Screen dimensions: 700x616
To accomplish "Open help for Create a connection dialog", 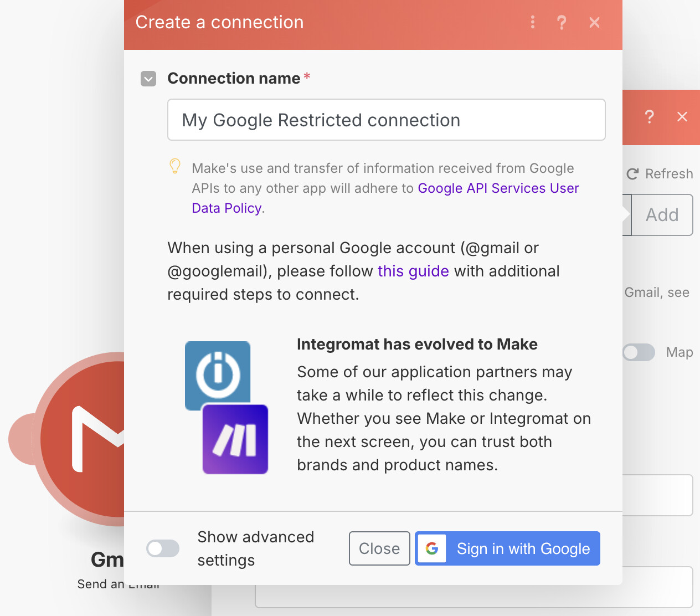I will (x=562, y=22).
